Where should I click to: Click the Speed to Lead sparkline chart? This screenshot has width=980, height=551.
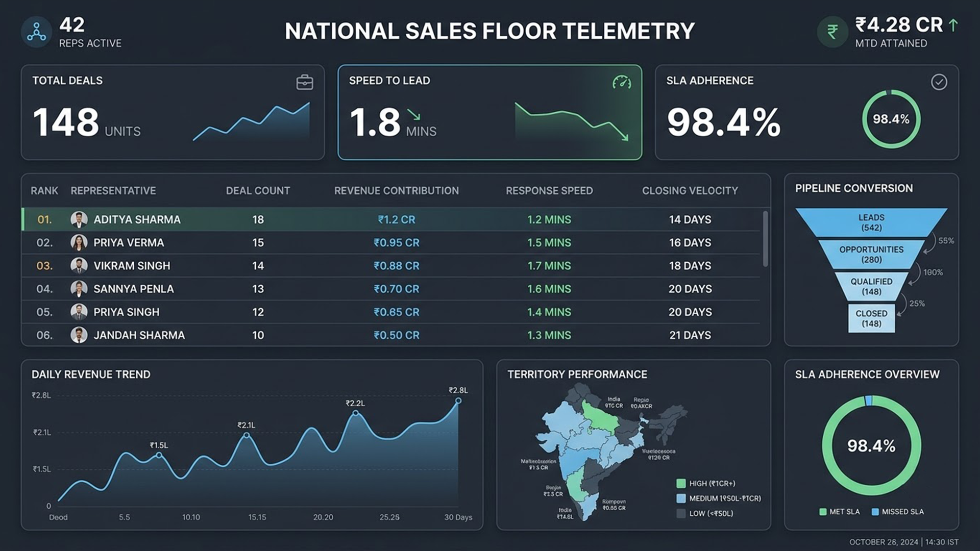pos(572,121)
